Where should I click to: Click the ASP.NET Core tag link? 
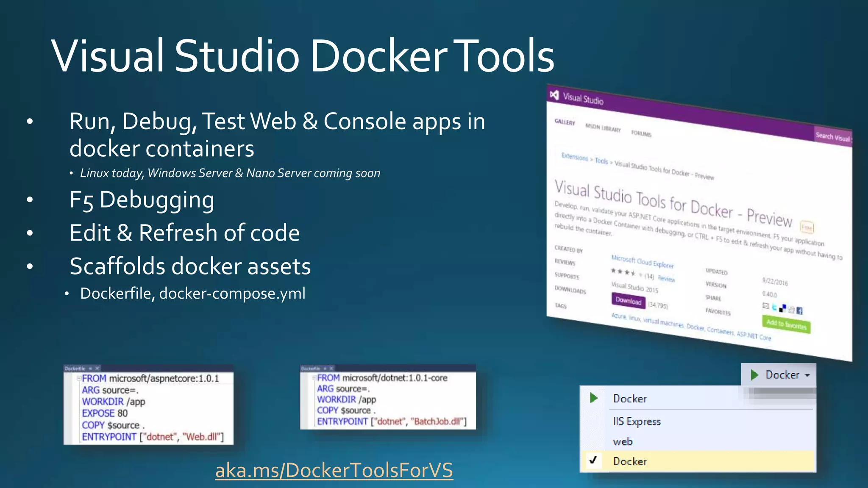pos(754,336)
